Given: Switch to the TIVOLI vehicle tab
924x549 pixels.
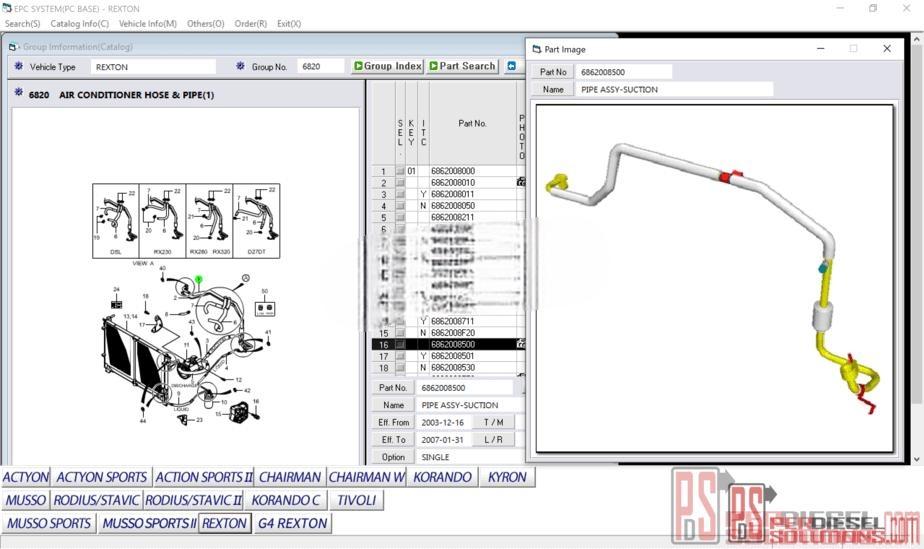Looking at the screenshot, I should point(356,500).
